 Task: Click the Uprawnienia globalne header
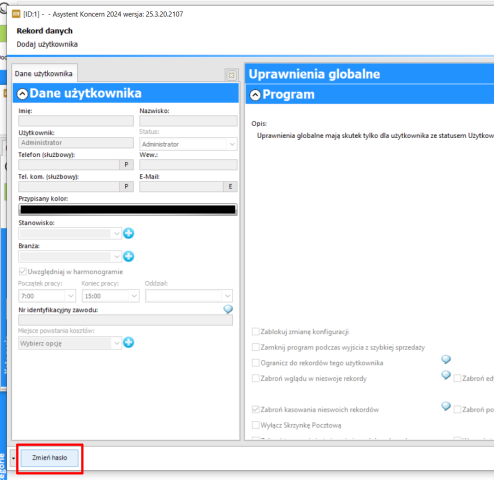(x=370, y=74)
